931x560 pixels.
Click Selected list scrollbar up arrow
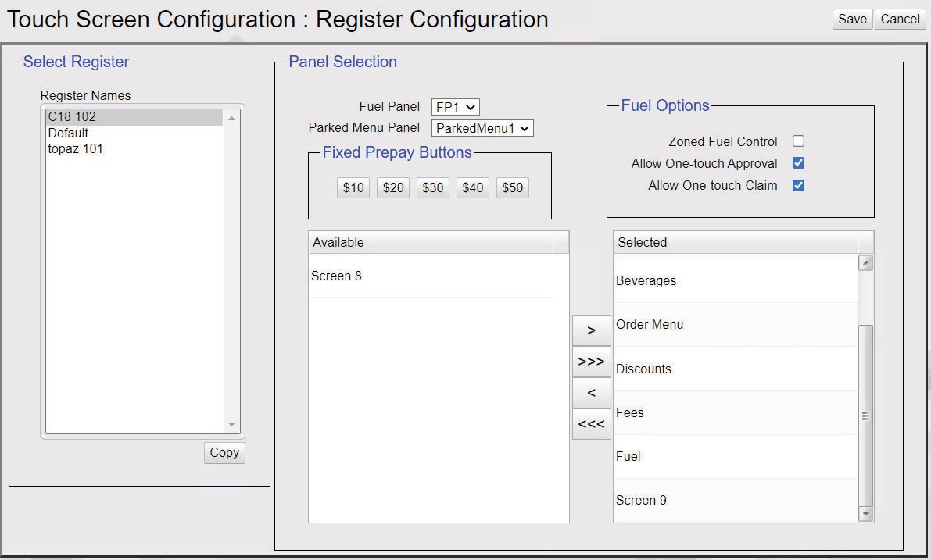point(865,262)
